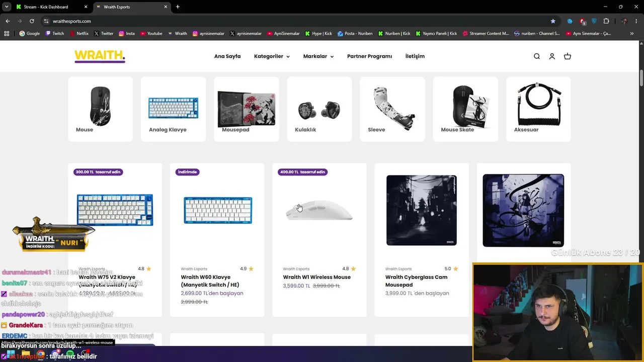This screenshot has height=362, width=644.
Task: Open the shopping cart icon
Action: pyautogui.click(x=568, y=56)
